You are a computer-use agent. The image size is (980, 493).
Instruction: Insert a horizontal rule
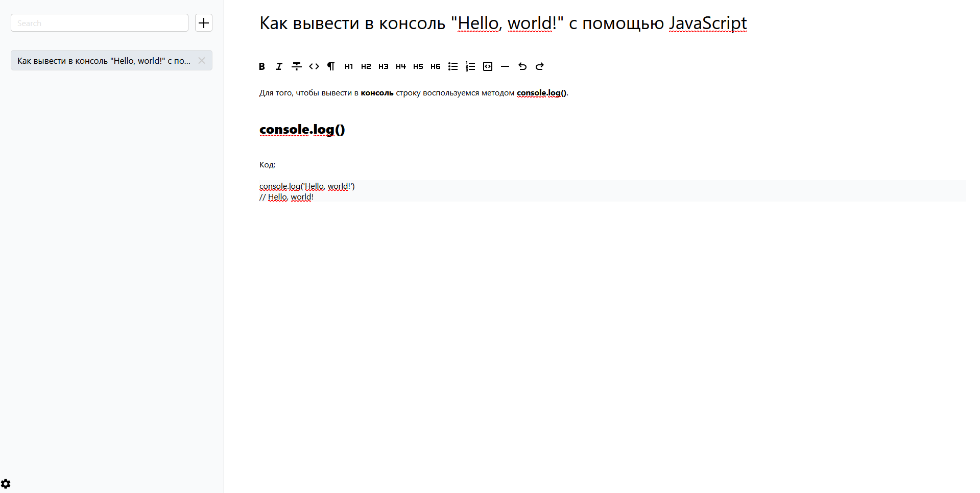[x=505, y=66]
